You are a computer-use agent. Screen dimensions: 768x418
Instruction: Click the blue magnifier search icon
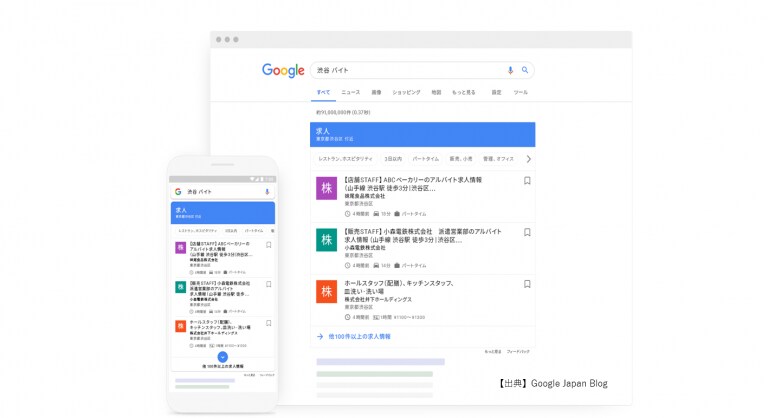point(525,70)
